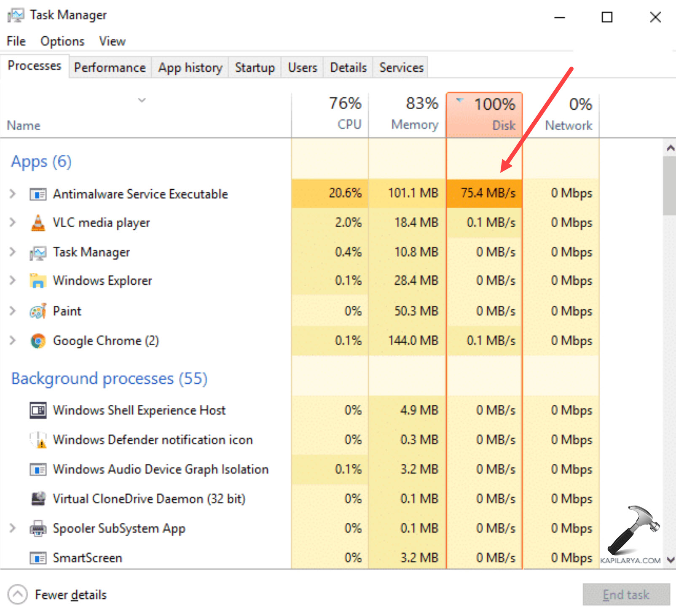Click the Fewer details link

tap(71, 594)
